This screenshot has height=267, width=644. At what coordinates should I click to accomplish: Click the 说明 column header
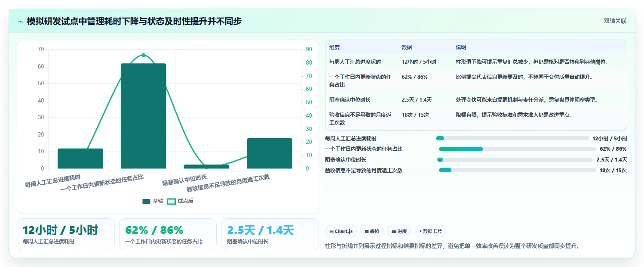coord(461,47)
